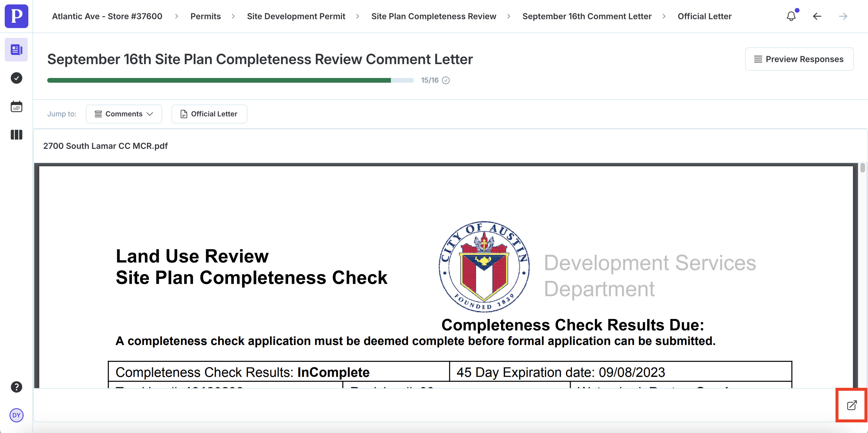This screenshot has height=433, width=868.
Task: Click the 15/16 completion check circle
Action: pyautogui.click(x=446, y=80)
